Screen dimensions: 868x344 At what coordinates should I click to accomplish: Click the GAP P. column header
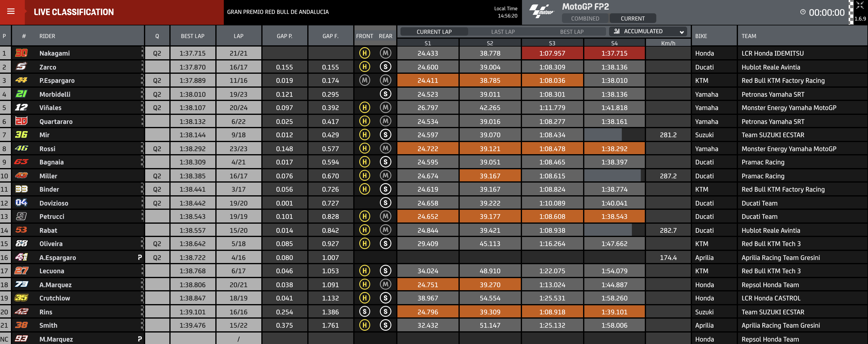tap(284, 36)
